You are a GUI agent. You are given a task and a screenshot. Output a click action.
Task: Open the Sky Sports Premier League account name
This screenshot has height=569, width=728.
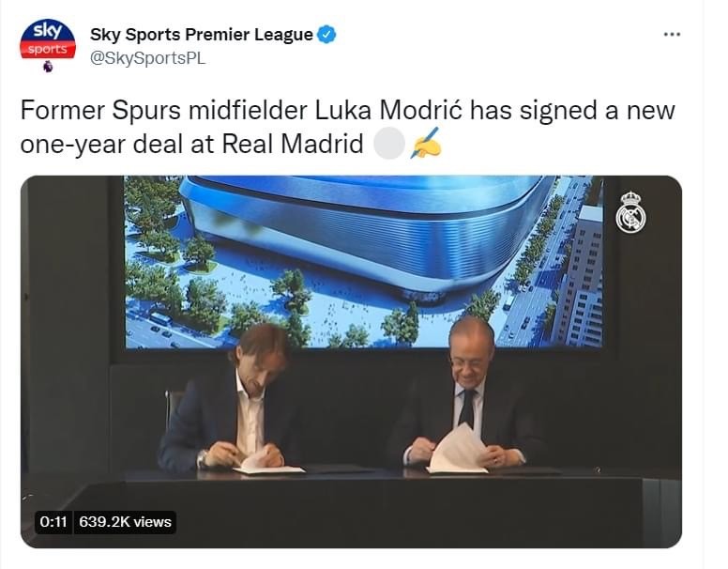202,35
